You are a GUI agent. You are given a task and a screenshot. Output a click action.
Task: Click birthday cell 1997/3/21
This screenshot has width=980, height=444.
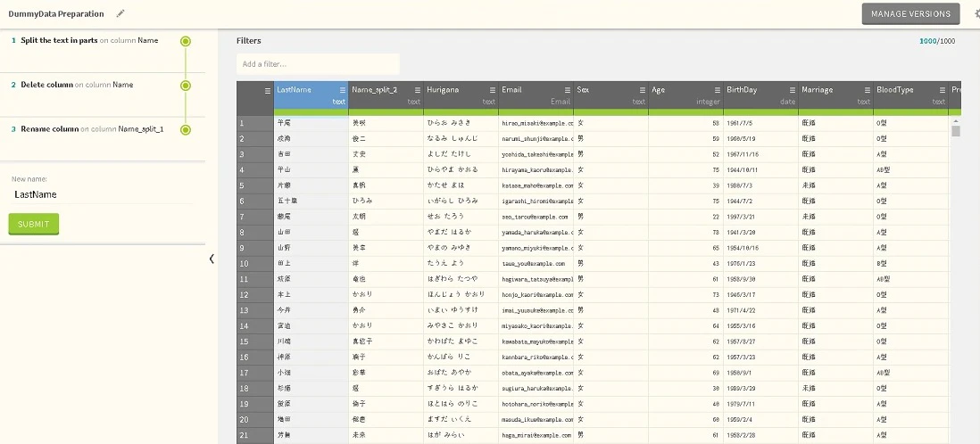(760, 218)
